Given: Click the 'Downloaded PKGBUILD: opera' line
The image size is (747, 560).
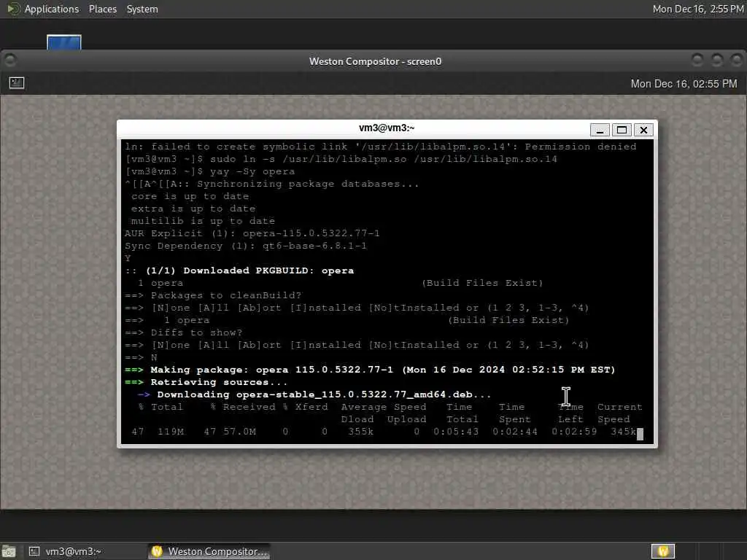Looking at the screenshot, I should [x=239, y=271].
